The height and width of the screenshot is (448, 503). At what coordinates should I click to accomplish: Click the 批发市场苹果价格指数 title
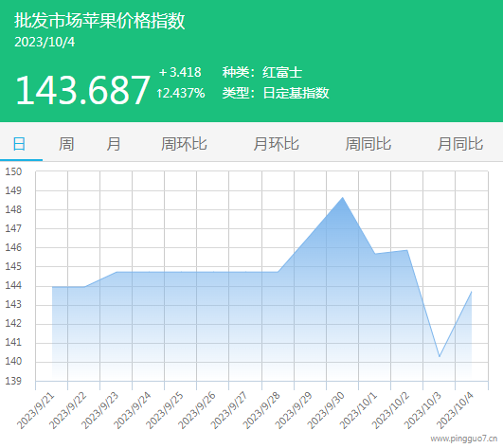coord(99,21)
